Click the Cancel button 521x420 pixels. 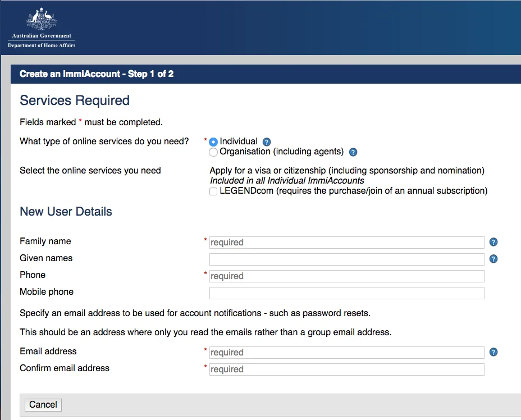coord(43,405)
